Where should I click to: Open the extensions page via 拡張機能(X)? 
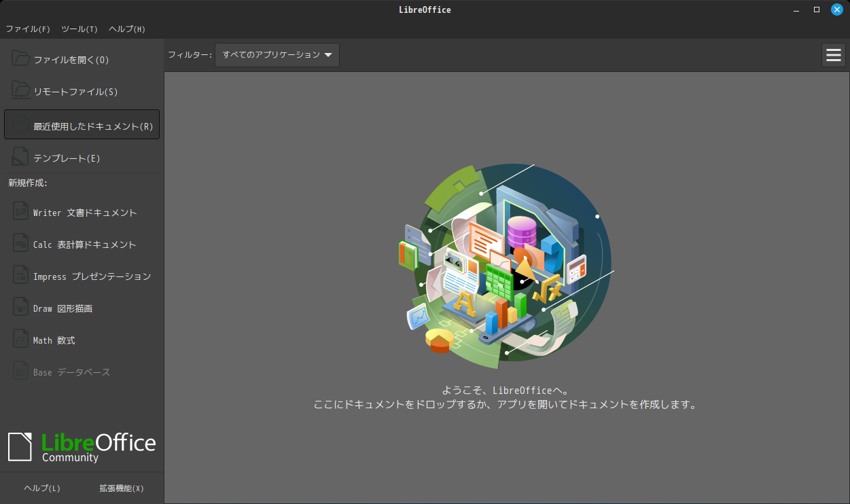pos(122,488)
